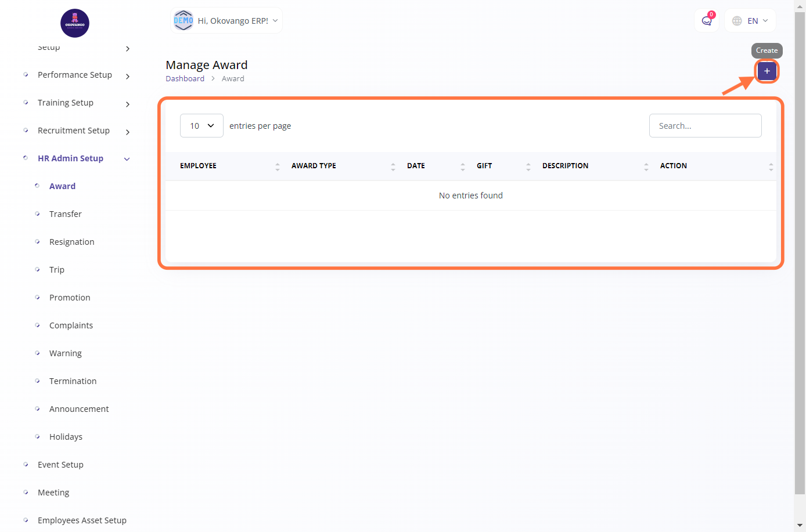
Task: Sort table by Date column
Action: pyautogui.click(x=416, y=166)
